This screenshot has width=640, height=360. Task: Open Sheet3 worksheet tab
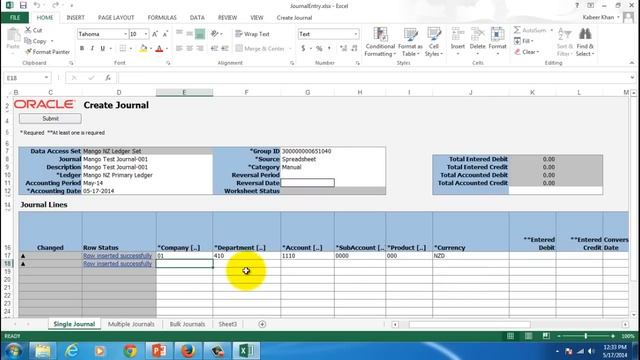(x=227, y=324)
